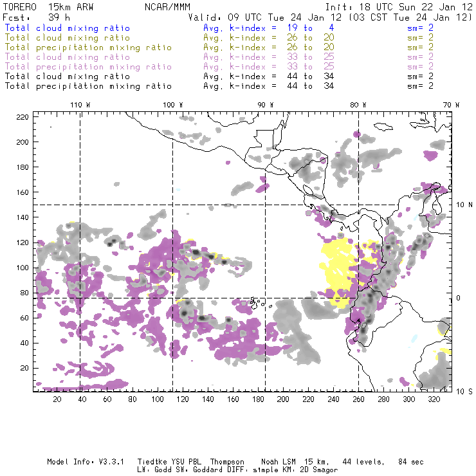The height and width of the screenshot is (476, 476).
Task: Click the '300' tick on the horizontal axis
Action: coord(409,399)
